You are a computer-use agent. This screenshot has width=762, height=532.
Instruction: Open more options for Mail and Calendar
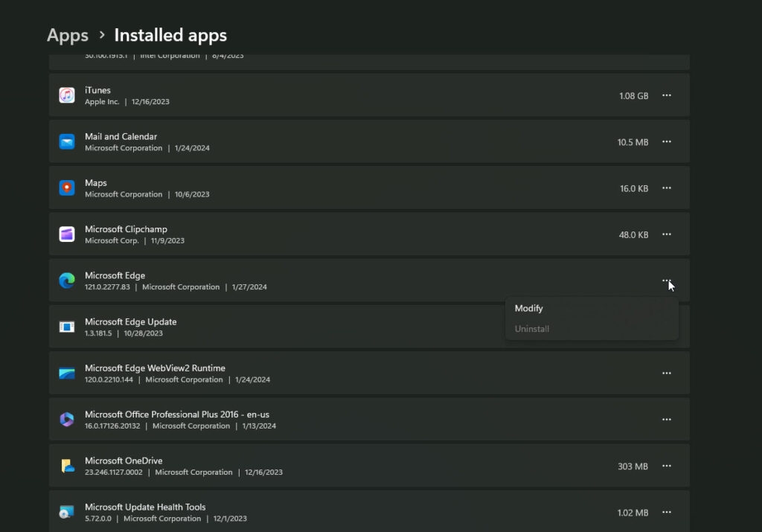click(x=666, y=141)
